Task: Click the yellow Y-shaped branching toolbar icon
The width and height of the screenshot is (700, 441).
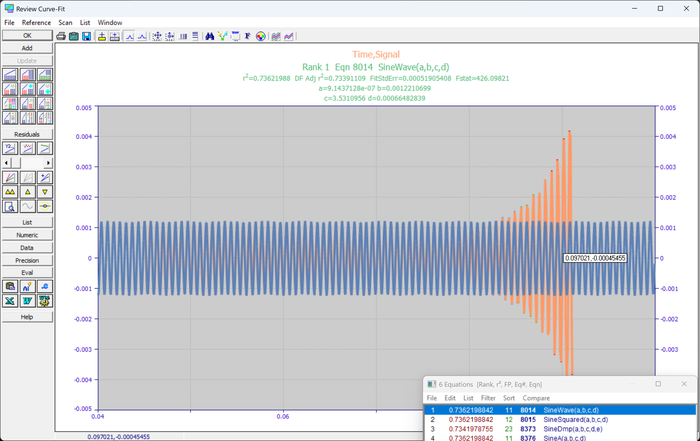Action: tap(222, 36)
